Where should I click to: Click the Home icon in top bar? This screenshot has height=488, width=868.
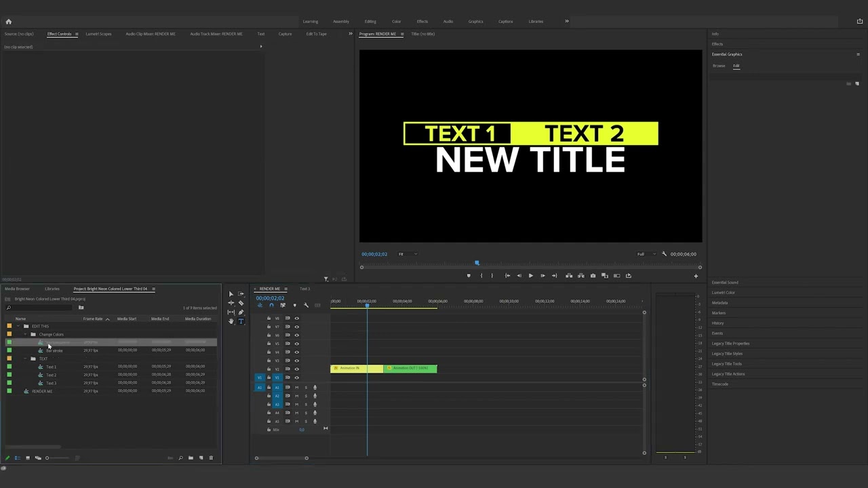[8, 22]
